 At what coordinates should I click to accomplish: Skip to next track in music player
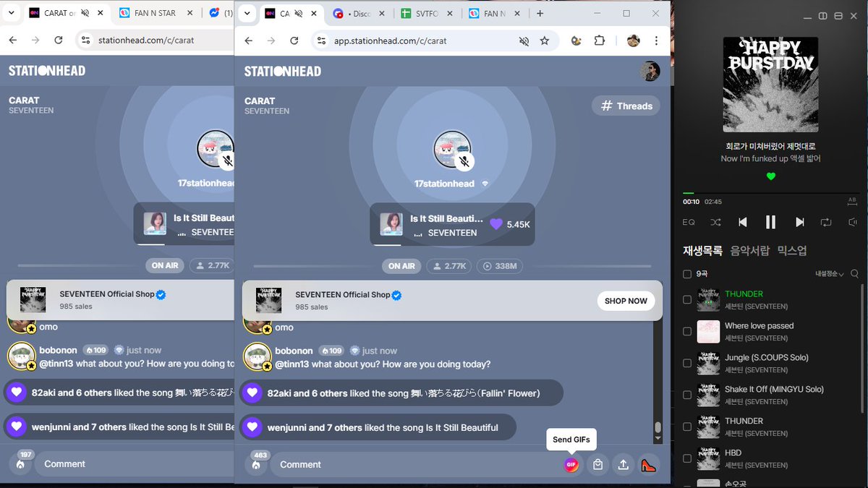pyautogui.click(x=799, y=222)
